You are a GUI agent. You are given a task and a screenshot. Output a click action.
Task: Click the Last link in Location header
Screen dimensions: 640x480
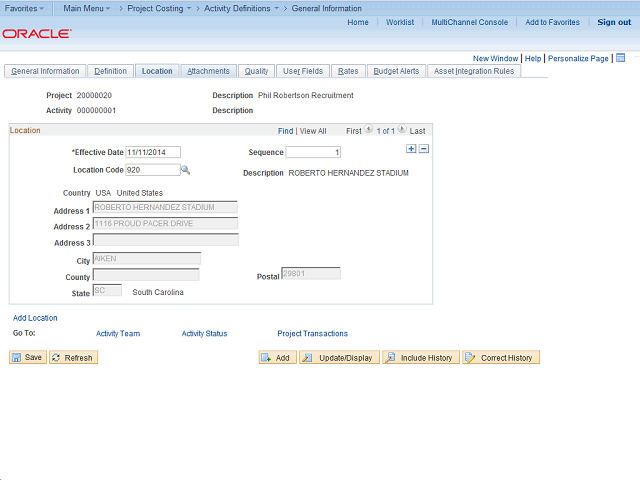coord(418,131)
